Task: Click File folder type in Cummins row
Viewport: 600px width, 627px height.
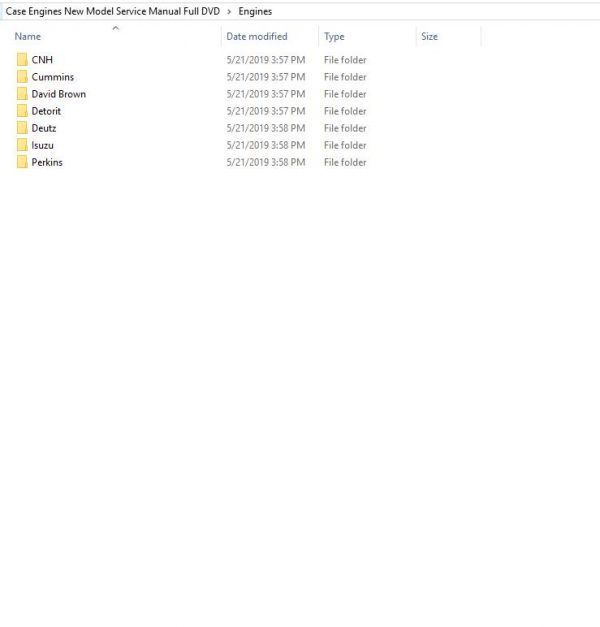Action: (x=345, y=77)
